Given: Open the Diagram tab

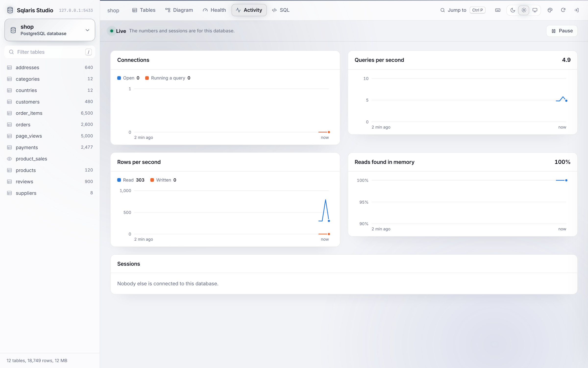Looking at the screenshot, I should click(x=179, y=10).
